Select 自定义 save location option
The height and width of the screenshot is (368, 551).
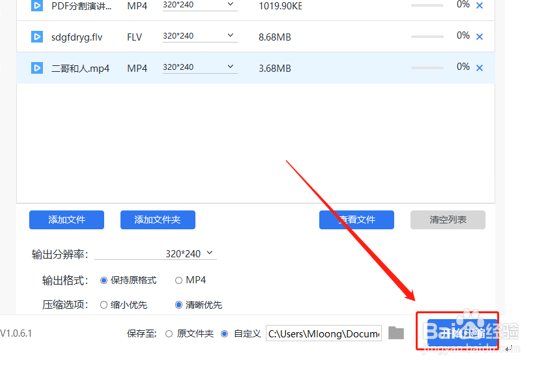pos(241,334)
